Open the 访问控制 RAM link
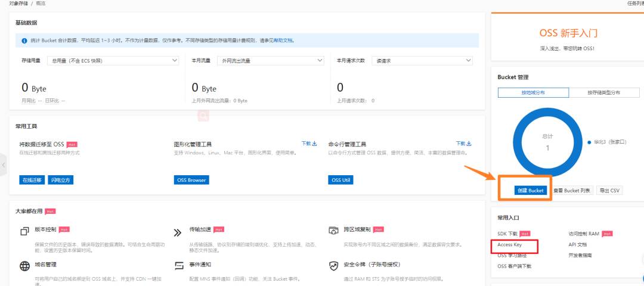This screenshot has height=286, width=644. tap(584, 234)
